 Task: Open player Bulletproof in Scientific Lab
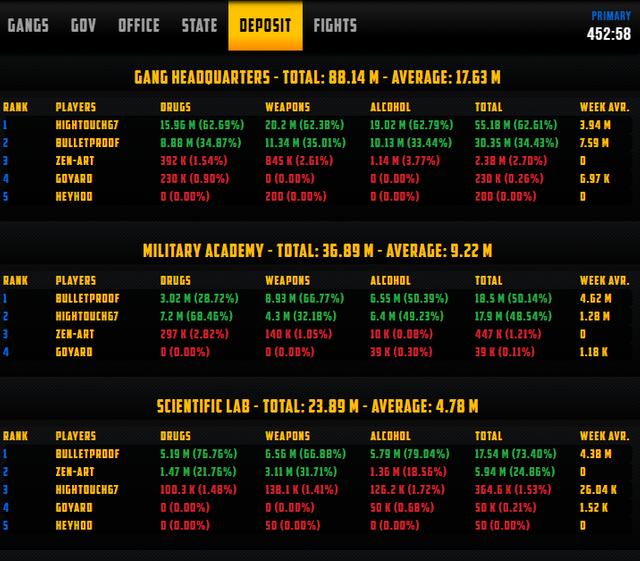tap(88, 454)
